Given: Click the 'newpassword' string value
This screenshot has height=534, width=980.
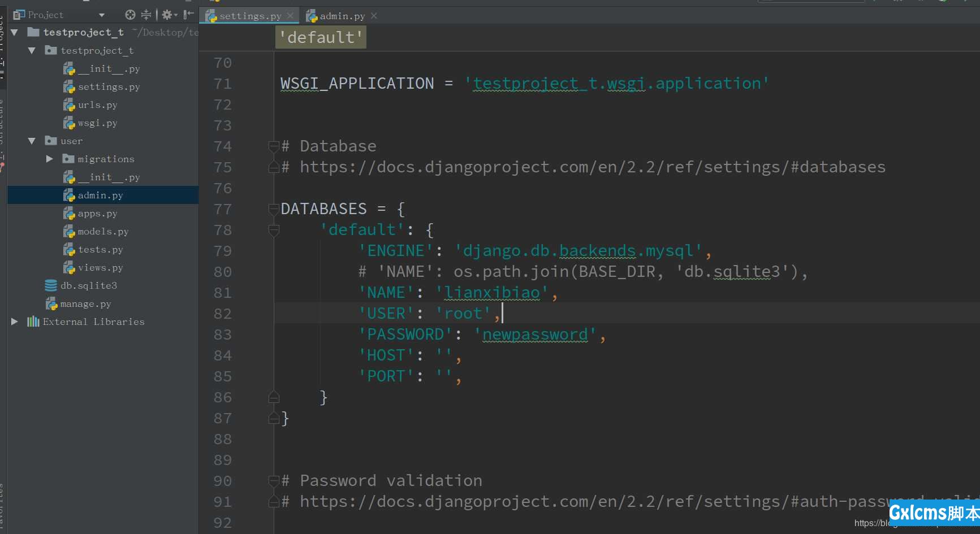Looking at the screenshot, I should point(535,335).
